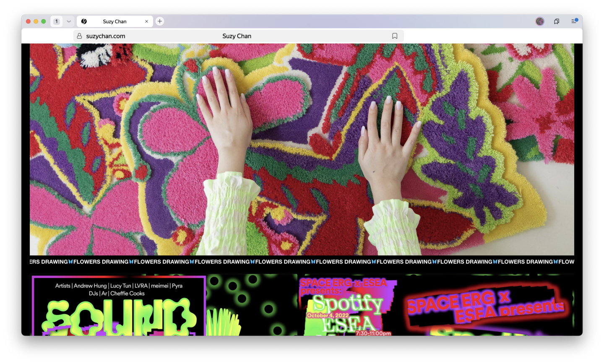Close the browser window with red button
Image resolution: width=604 pixels, height=364 pixels.
click(29, 21)
